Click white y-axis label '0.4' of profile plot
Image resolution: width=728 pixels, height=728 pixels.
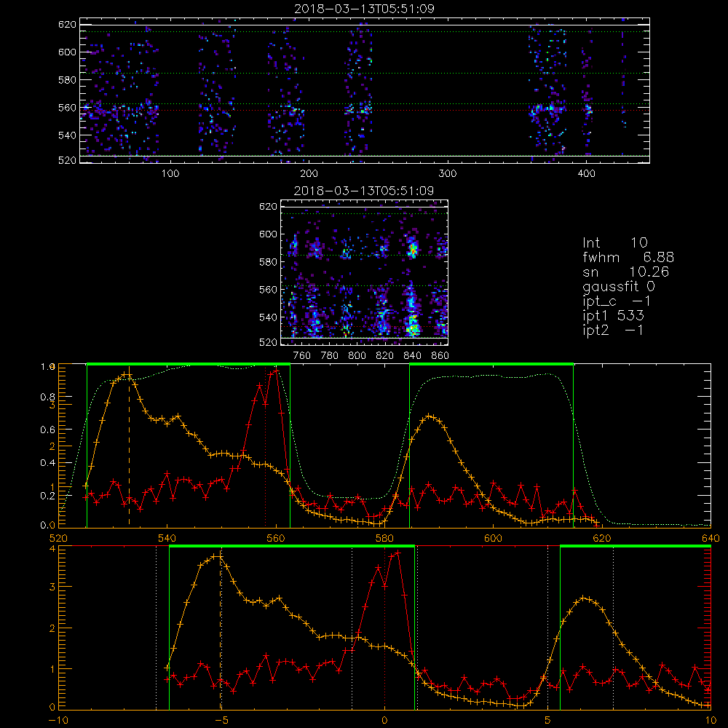(48, 463)
